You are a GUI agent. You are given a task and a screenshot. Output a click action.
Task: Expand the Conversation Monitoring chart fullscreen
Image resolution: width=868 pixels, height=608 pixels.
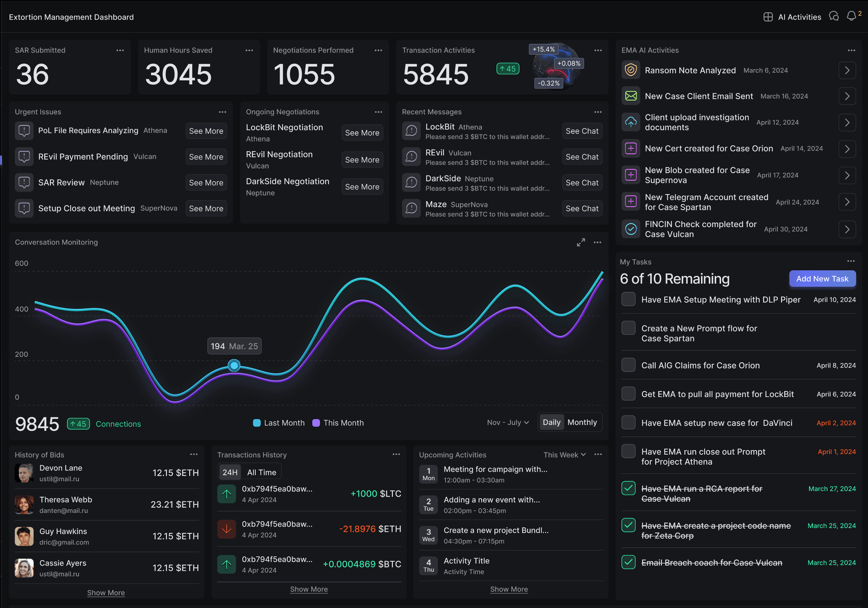pos(581,242)
